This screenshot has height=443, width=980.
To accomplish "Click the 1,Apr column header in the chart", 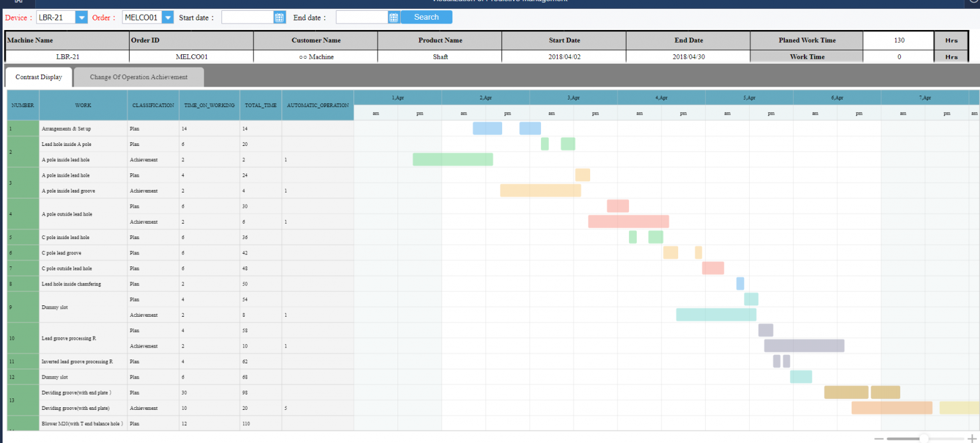I will pos(397,97).
